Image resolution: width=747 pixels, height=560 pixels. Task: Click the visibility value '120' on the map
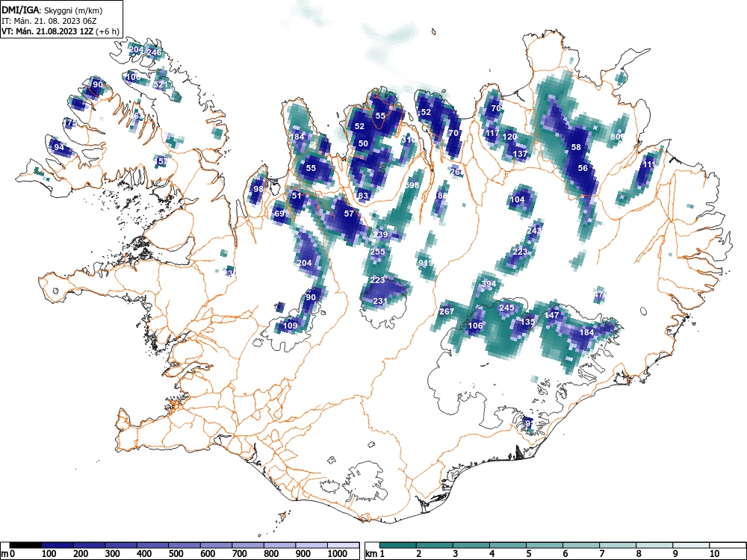(x=509, y=137)
